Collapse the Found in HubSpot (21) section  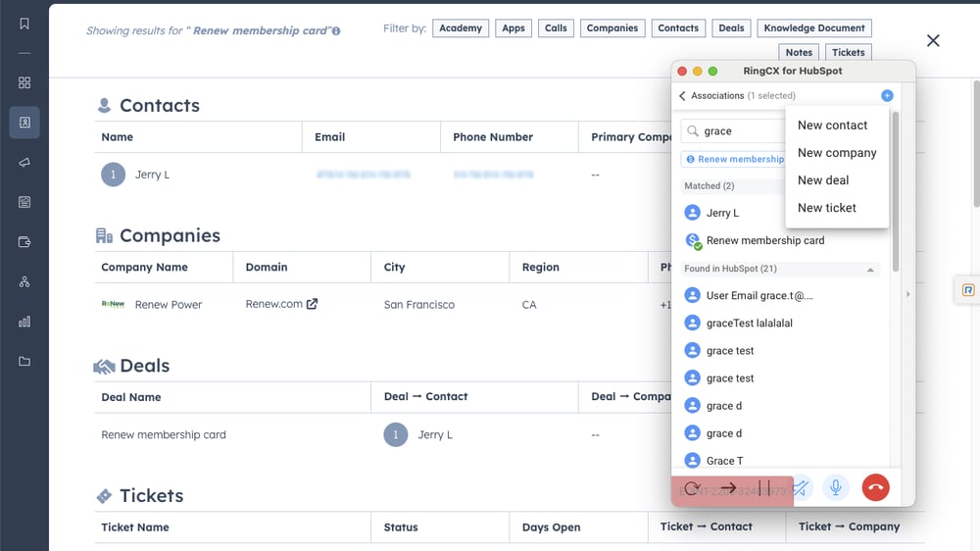[870, 270]
